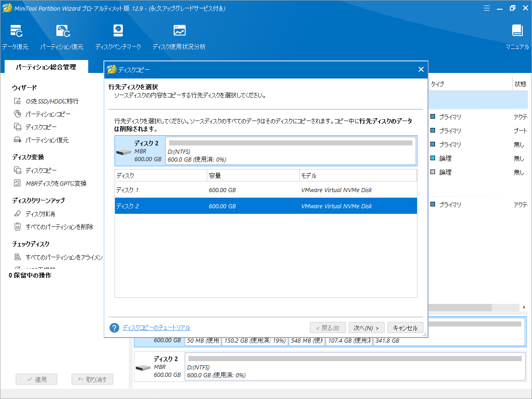This screenshot has width=532, height=399.
Task: Click the 150.2 GB partition block
Action: pyautogui.click(x=255, y=341)
